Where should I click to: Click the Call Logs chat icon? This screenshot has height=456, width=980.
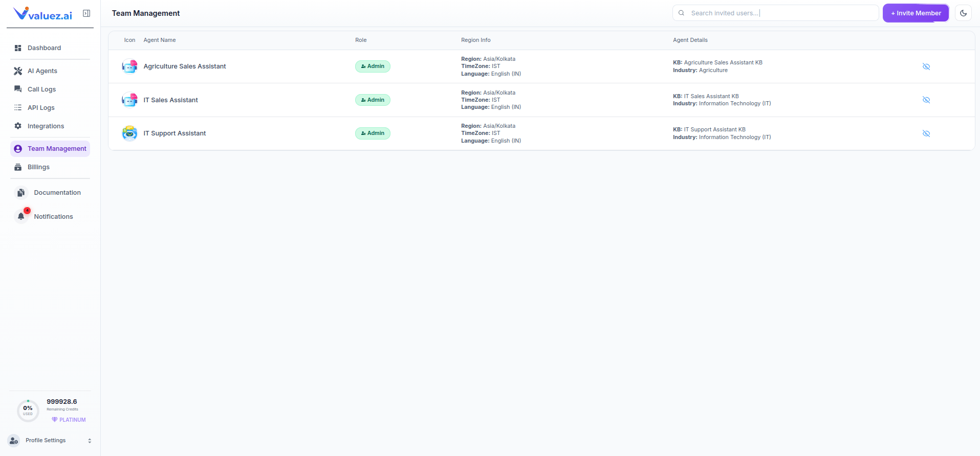tap(18, 89)
